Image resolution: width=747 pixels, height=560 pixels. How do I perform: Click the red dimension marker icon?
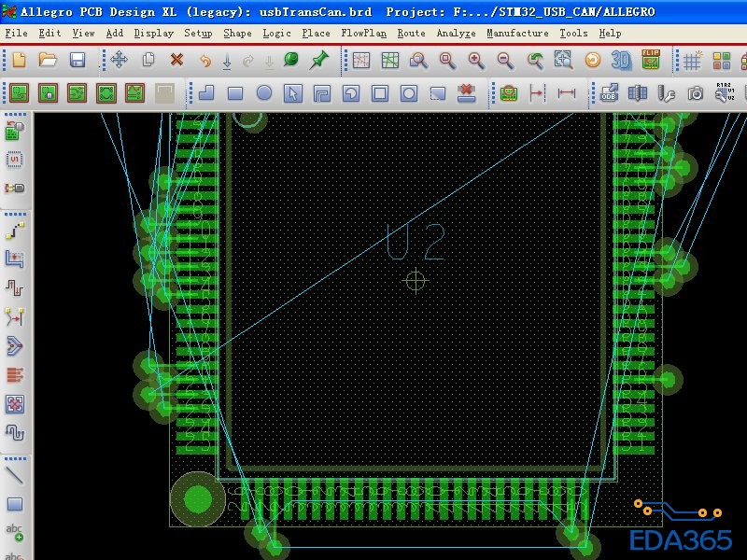pos(538,92)
